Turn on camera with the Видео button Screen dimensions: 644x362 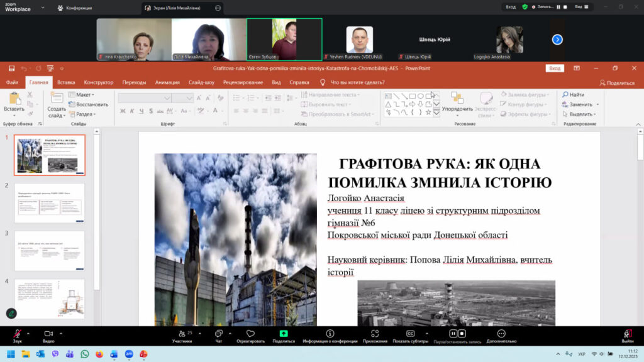pyautogui.click(x=48, y=334)
